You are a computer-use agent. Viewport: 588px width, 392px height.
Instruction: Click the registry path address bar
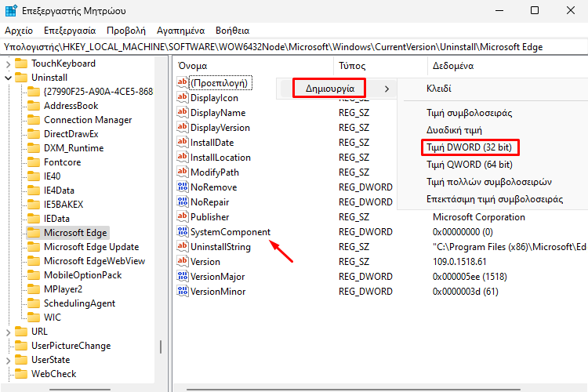(x=294, y=47)
